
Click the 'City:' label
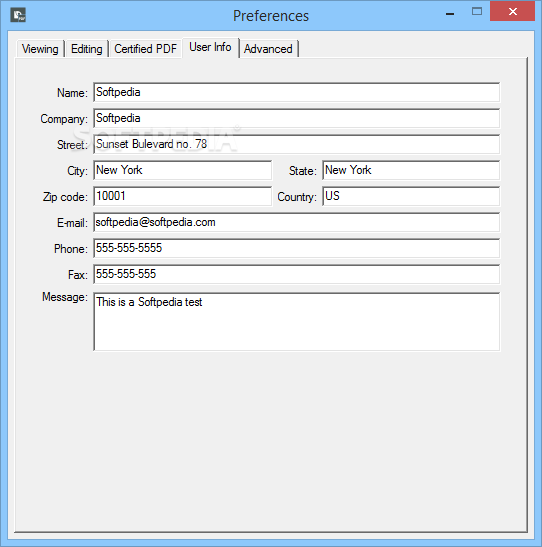coord(77,171)
